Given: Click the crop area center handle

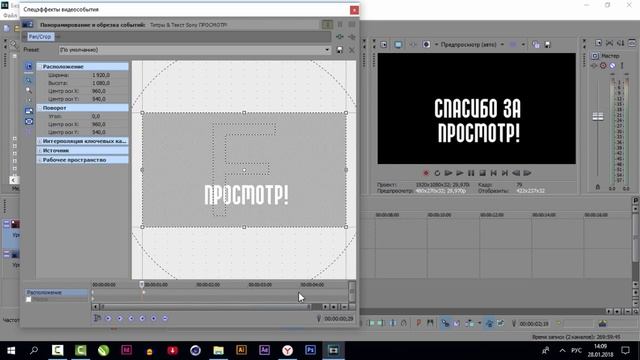Looking at the screenshot, I should [x=244, y=170].
